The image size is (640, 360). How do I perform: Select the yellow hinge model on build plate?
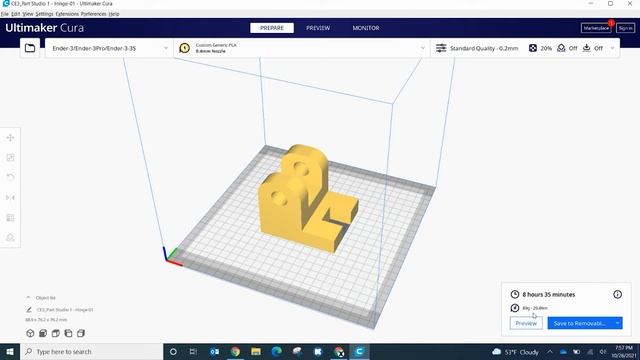(307, 200)
